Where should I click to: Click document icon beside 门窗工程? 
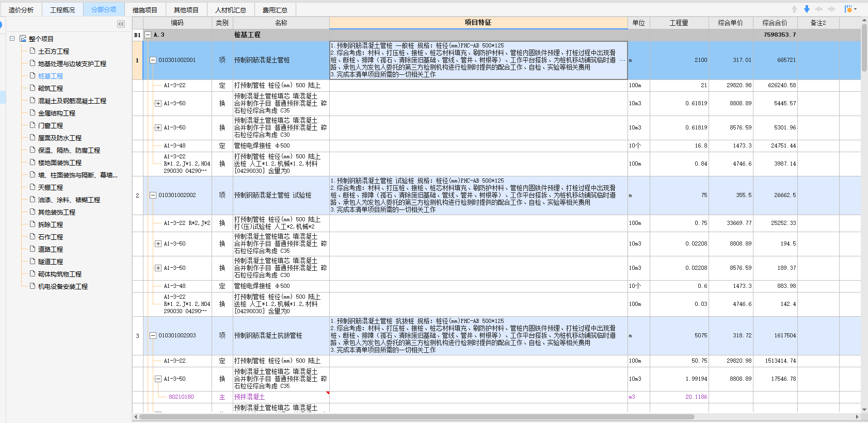(x=33, y=125)
